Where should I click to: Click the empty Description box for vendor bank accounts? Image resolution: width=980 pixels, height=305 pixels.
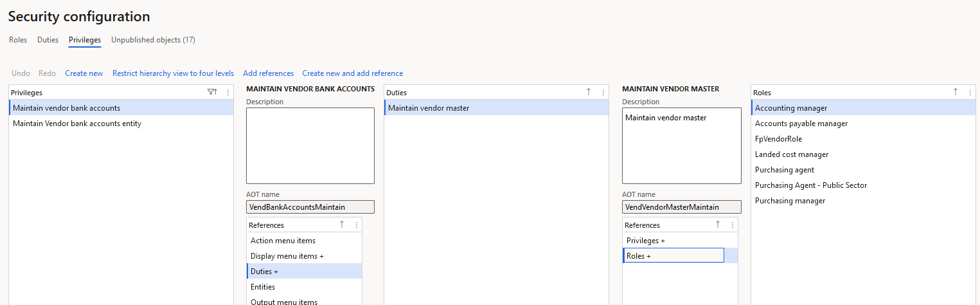310,146
